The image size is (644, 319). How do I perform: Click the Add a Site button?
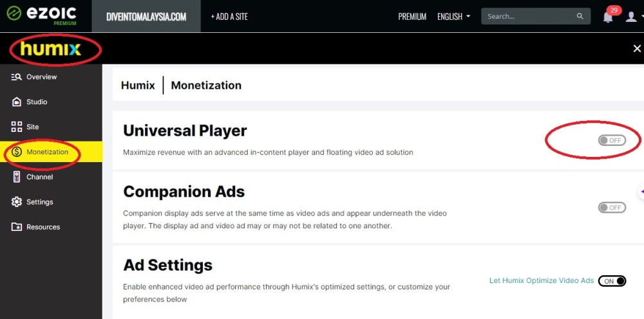click(229, 16)
